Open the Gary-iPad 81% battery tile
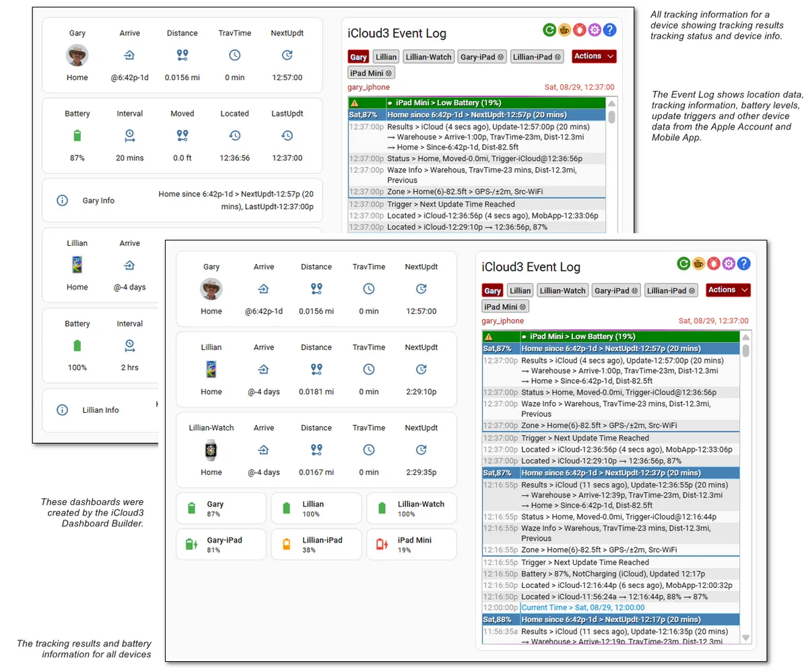 221,544
